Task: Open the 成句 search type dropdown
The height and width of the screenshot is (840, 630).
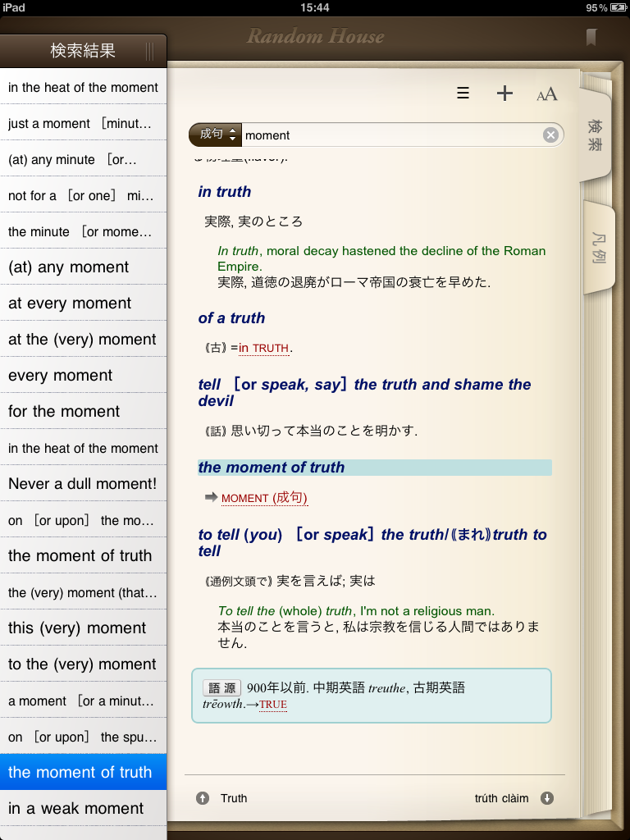Action: tap(215, 135)
